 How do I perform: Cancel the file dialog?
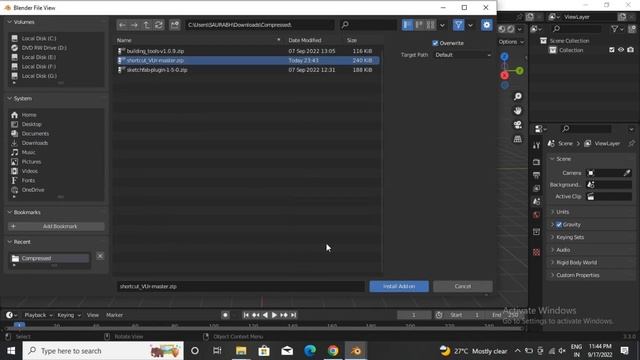click(x=462, y=286)
